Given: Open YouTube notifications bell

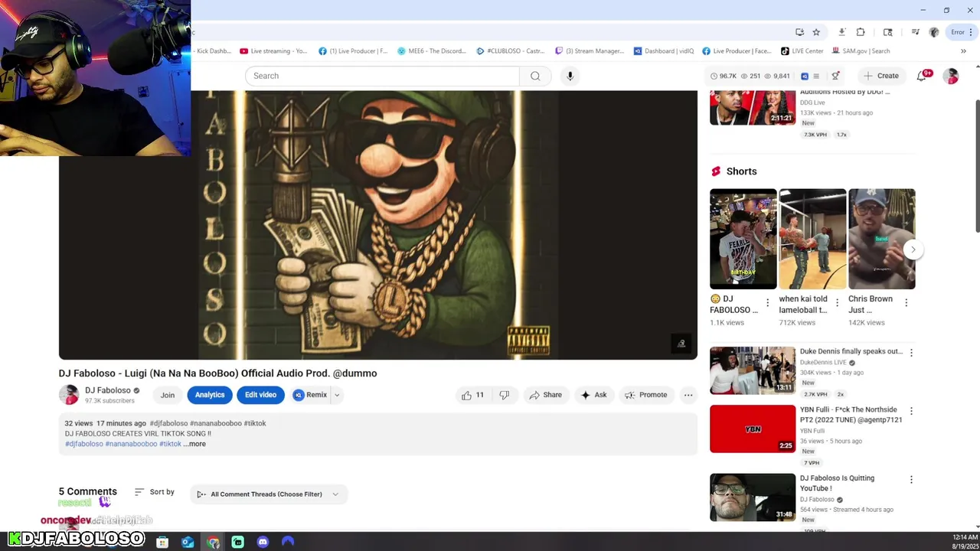Looking at the screenshot, I should [922, 76].
